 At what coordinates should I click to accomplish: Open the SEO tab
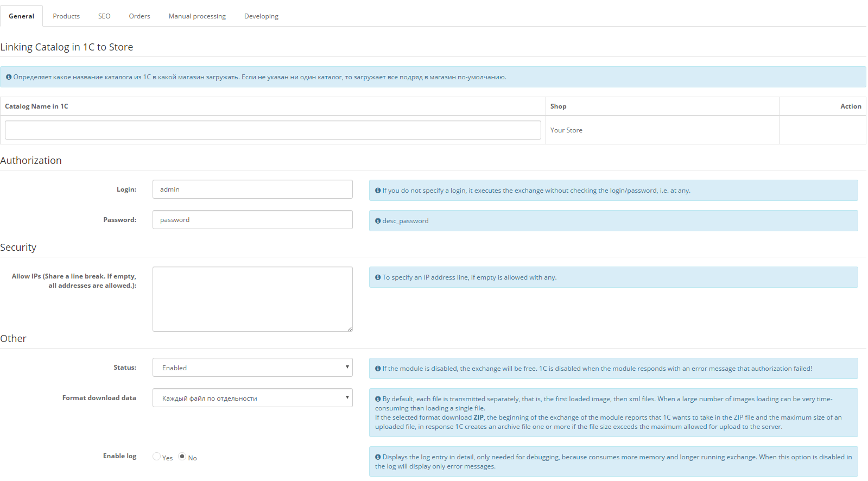104,16
